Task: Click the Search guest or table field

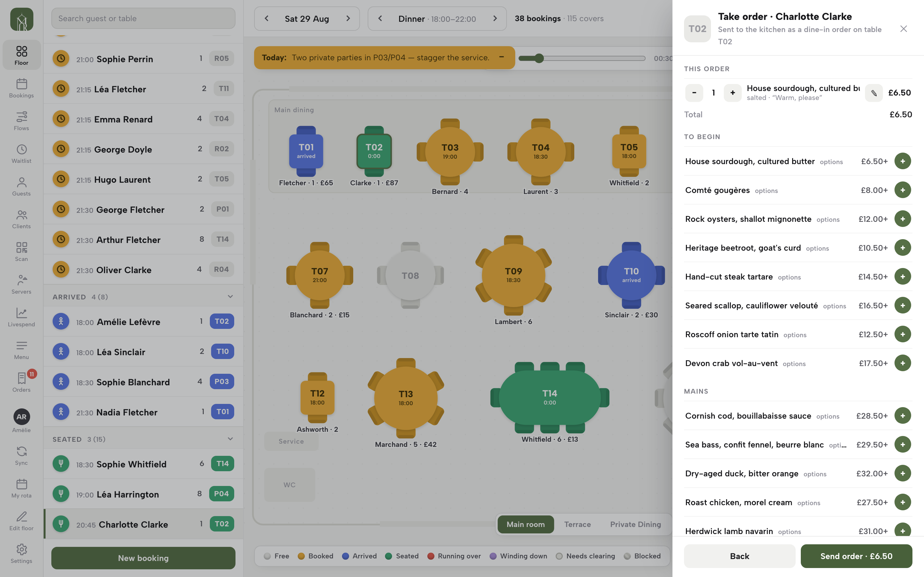Action: tap(143, 18)
